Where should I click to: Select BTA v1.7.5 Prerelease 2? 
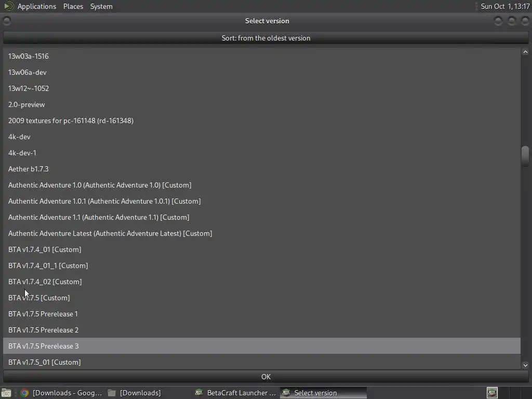coord(262,330)
